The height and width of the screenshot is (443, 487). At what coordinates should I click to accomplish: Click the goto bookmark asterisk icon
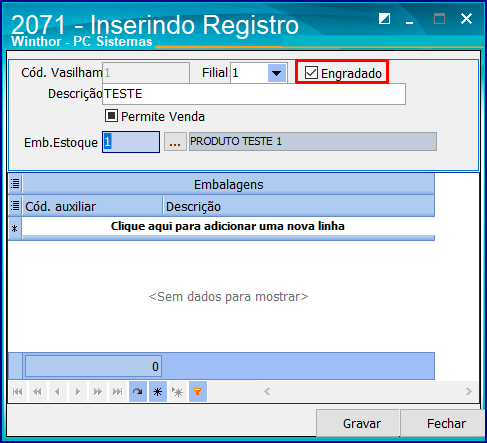178,391
